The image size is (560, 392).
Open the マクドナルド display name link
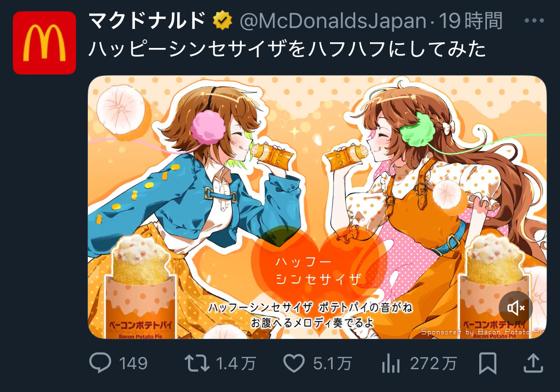pos(147,21)
